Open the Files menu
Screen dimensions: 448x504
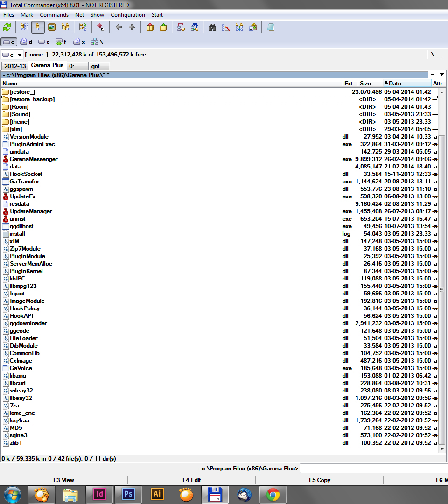click(9, 15)
